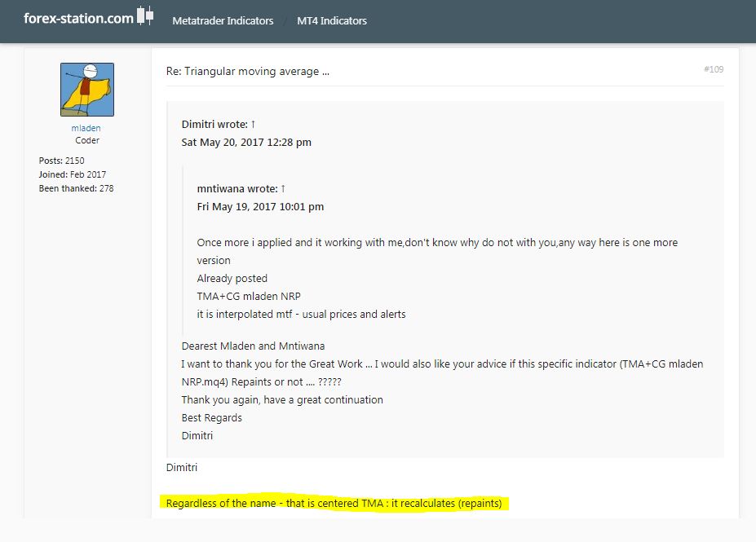Click 'Thank you again, have a great continuation'
The width and height of the screenshot is (756, 542).
point(282,400)
